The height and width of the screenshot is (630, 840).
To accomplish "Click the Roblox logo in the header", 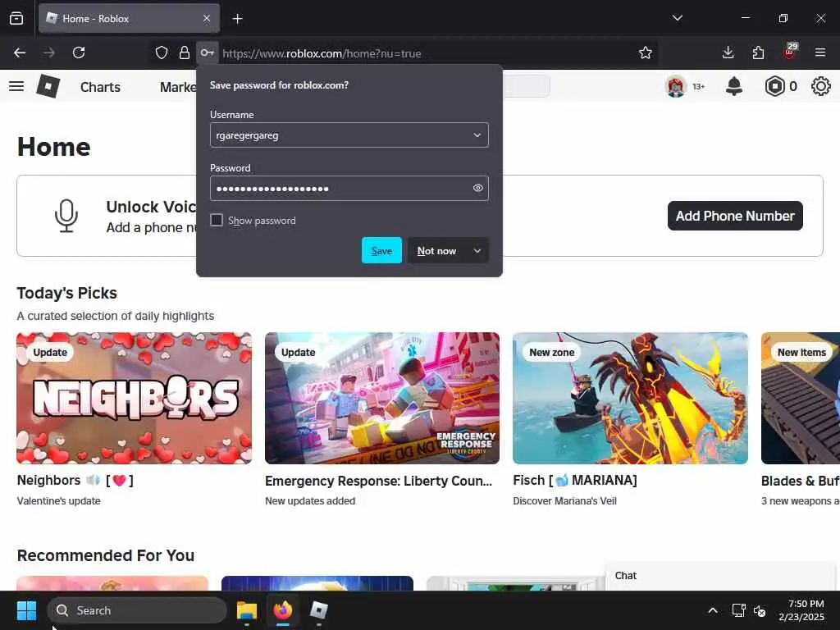I will pyautogui.click(x=48, y=86).
